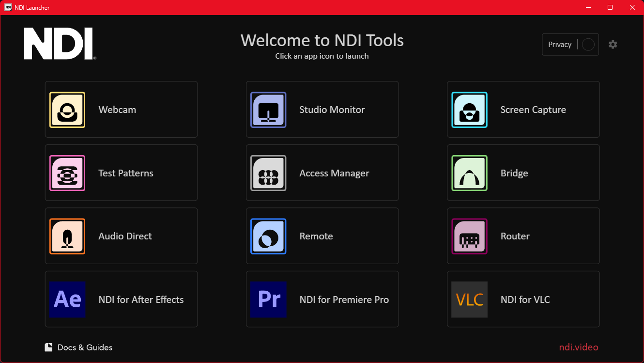Screen dimensions: 644x363
Task: Open Studio Monitor via its icon
Action: 268,110
